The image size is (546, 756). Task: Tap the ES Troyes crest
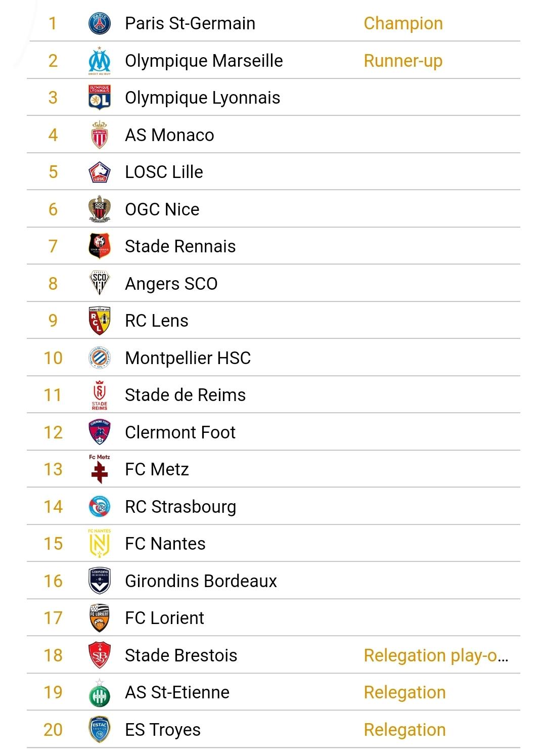pyautogui.click(x=100, y=729)
